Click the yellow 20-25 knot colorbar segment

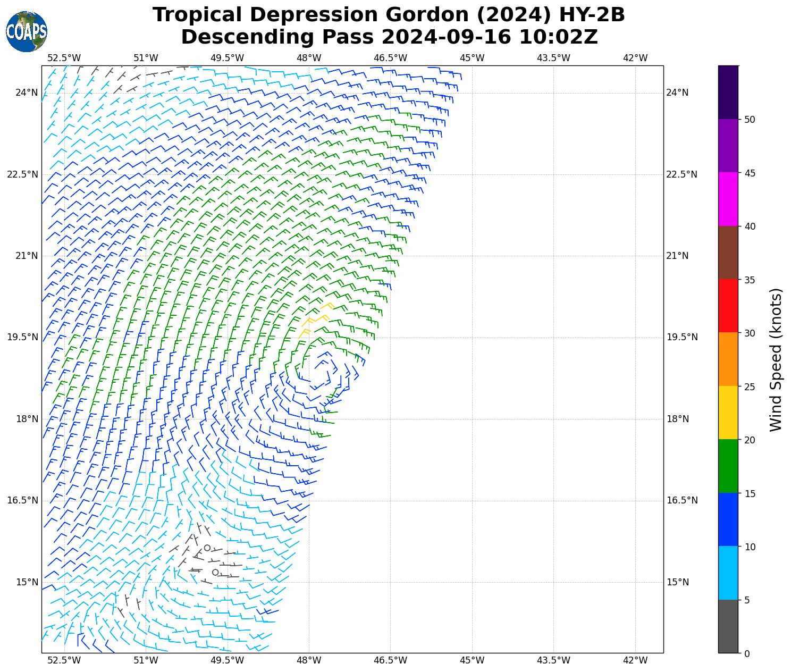point(728,413)
